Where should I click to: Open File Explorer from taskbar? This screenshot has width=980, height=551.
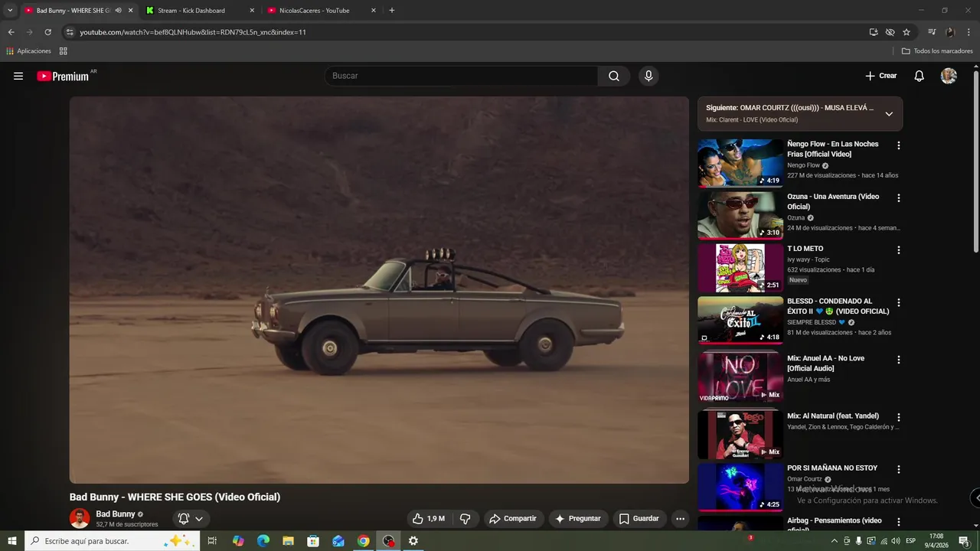288,541
